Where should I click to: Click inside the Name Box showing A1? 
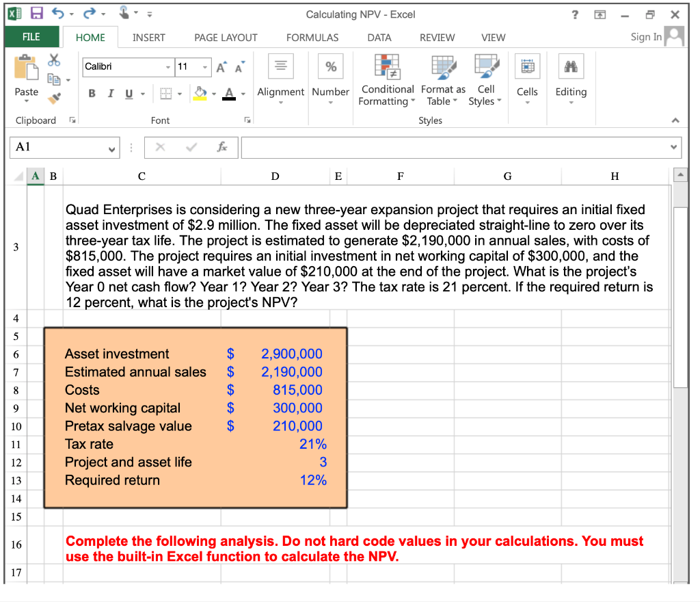pyautogui.click(x=58, y=147)
